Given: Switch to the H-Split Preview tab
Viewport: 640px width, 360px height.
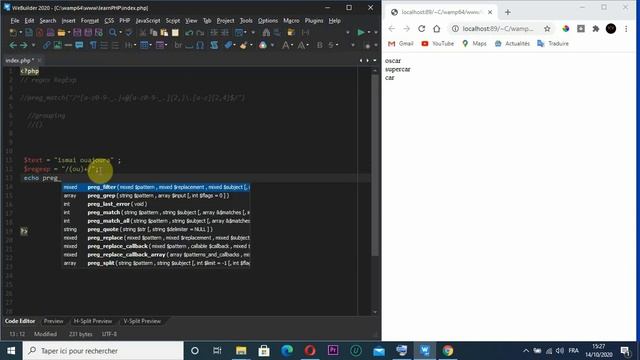Looking at the screenshot, I should [x=93, y=321].
